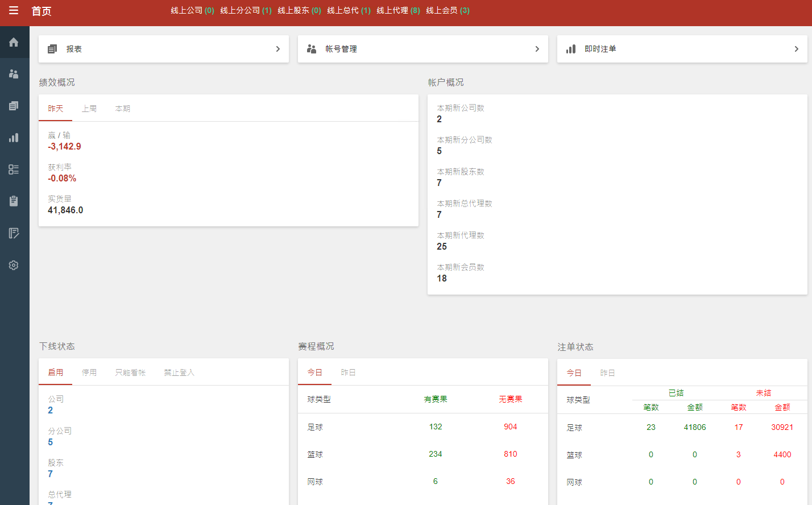
Task: Expand the 报表 card chevron
Action: pyautogui.click(x=277, y=49)
